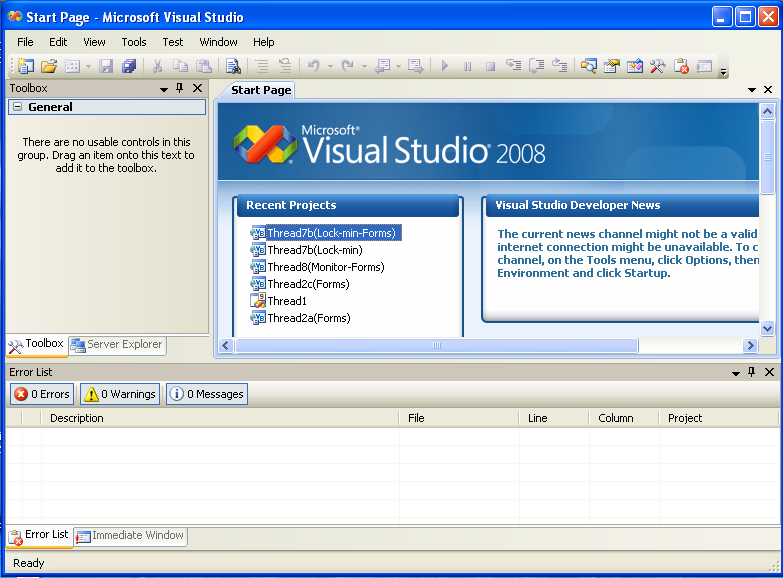Viewport: 783px width, 578px height.
Task: Toggle the 0 Messages filter button
Action: (x=207, y=394)
